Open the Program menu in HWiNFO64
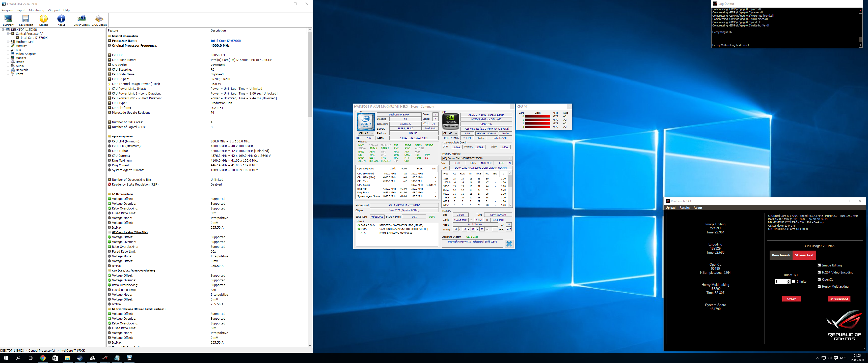This screenshot has height=363, width=868. click(x=7, y=10)
